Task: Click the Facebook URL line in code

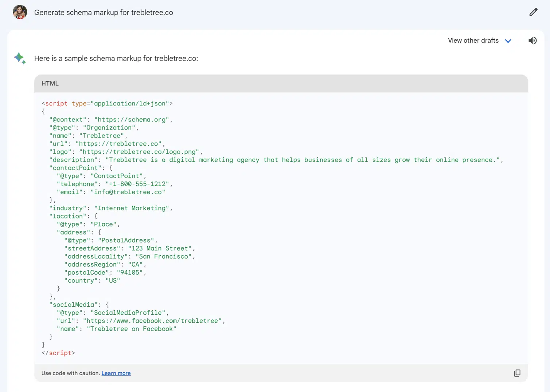Action: point(141,321)
